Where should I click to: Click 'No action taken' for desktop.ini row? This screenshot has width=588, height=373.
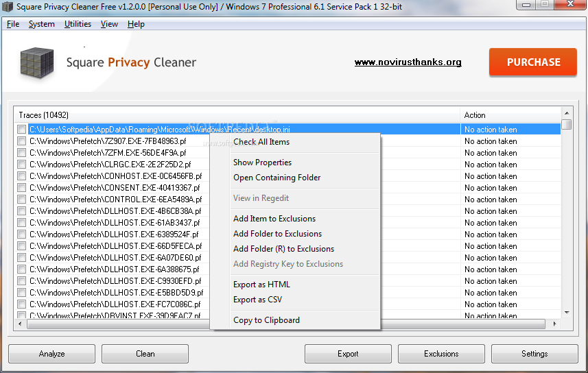[x=491, y=130]
